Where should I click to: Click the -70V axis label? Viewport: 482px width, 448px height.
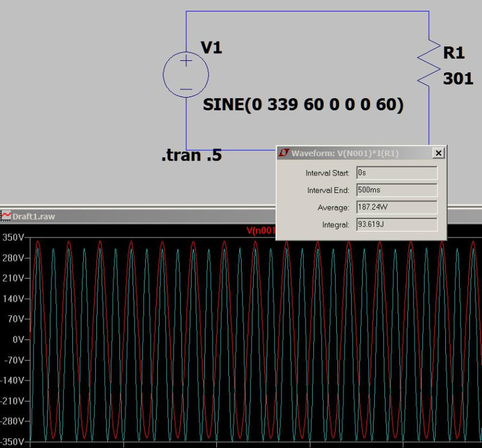14,360
